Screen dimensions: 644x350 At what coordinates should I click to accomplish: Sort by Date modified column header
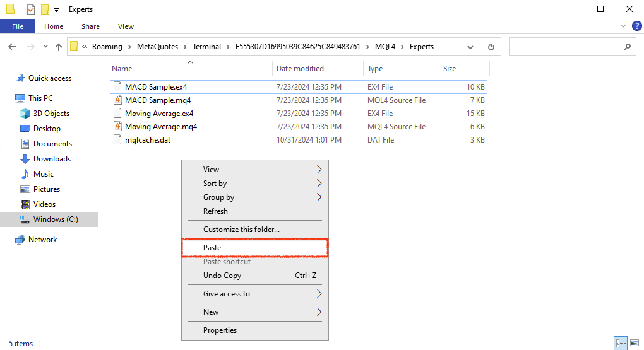tap(300, 69)
